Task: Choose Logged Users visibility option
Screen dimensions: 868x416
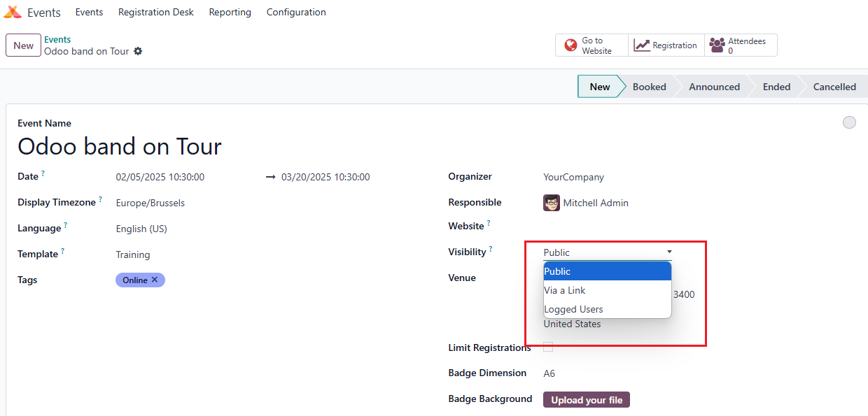Action: point(608,309)
